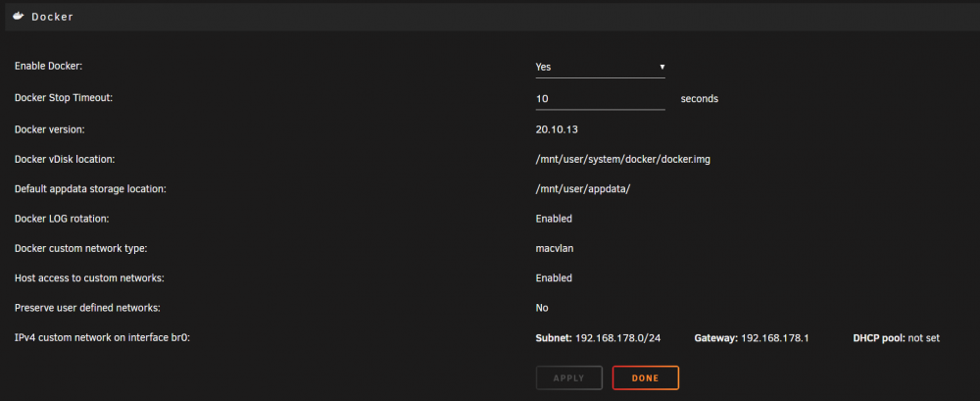Click the Subnet 192.168.178.0/24 value
Image resolution: width=980 pixels, height=401 pixels.
[x=598, y=338]
